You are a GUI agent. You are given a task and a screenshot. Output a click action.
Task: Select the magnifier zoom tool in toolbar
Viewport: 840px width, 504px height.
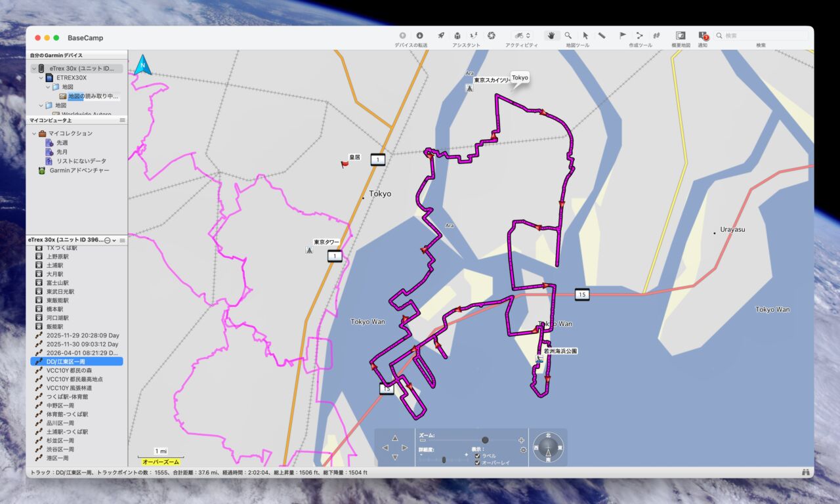(x=568, y=35)
